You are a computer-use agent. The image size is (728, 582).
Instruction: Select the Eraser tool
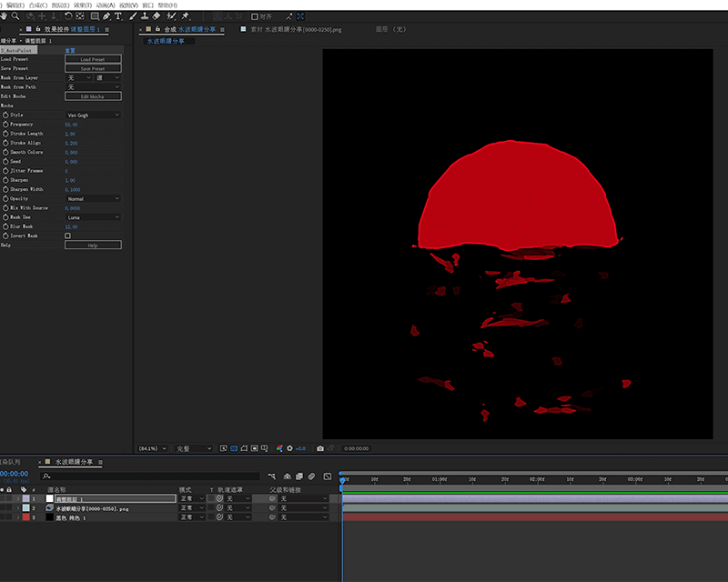click(x=157, y=16)
